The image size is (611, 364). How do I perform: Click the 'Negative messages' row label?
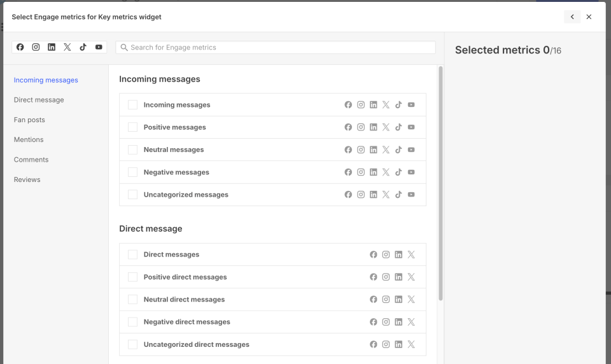pos(176,172)
